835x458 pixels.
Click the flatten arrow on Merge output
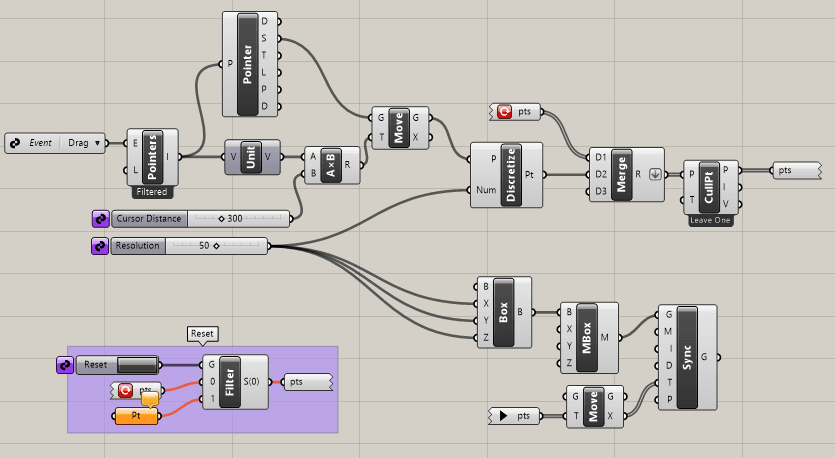656,173
